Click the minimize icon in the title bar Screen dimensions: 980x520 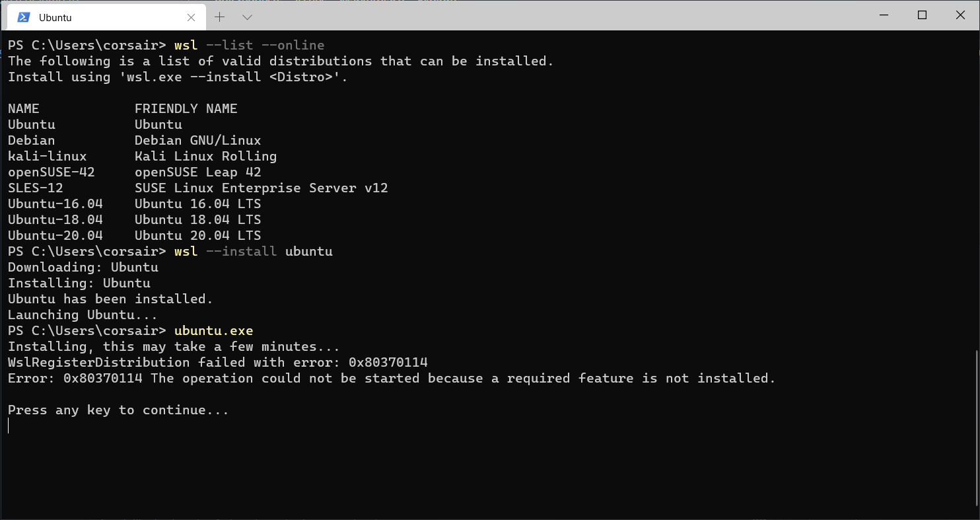884,15
